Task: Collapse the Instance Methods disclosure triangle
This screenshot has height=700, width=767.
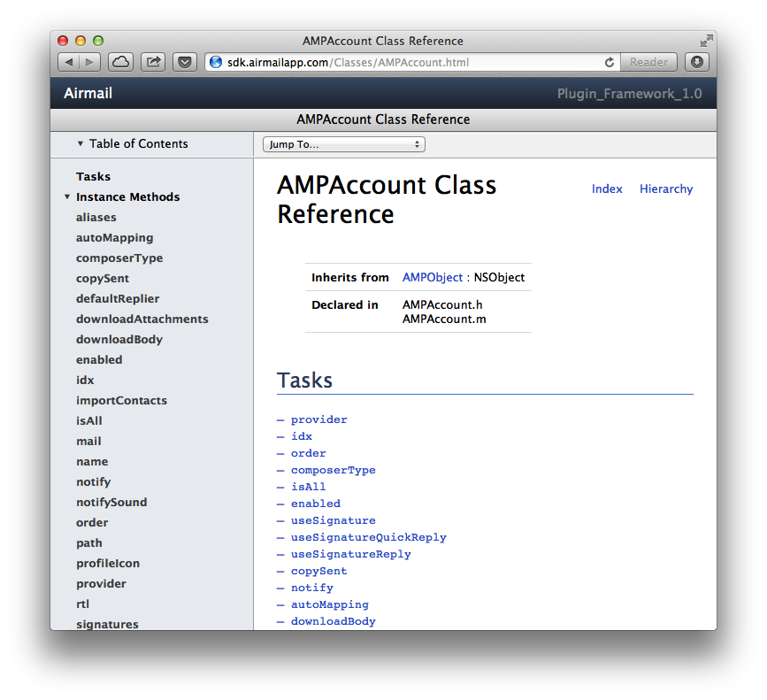Action: (67, 196)
